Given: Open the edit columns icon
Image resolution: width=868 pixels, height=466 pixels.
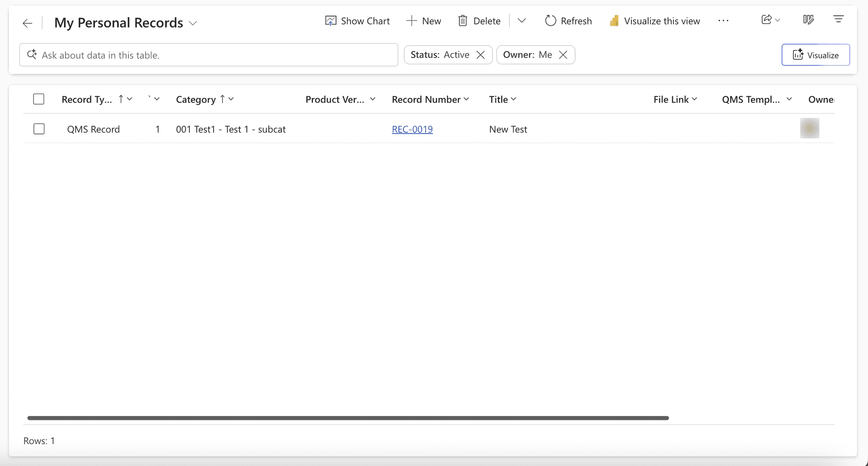Looking at the screenshot, I should pyautogui.click(x=809, y=20).
